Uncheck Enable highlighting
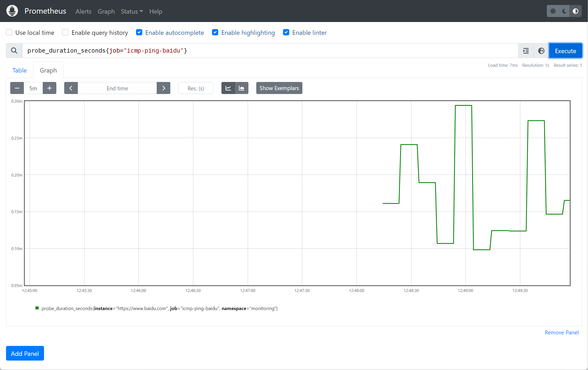Screen dimensions: 588x370 [215, 32]
